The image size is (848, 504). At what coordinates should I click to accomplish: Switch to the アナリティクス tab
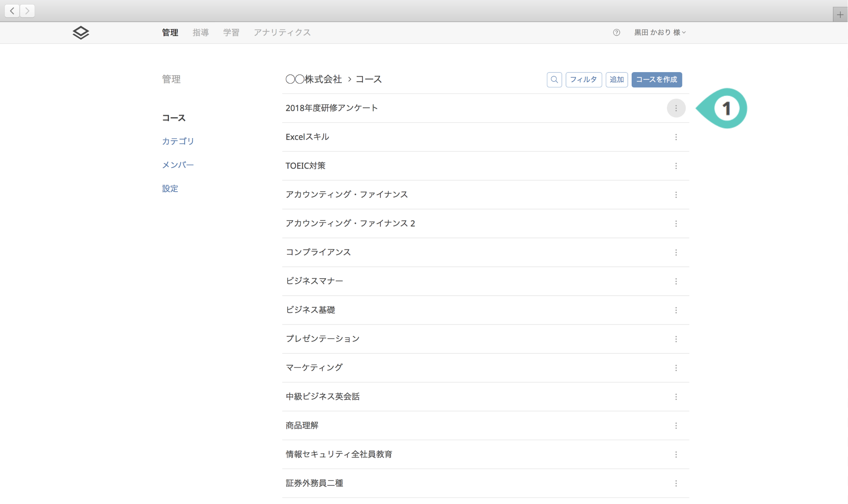(282, 33)
